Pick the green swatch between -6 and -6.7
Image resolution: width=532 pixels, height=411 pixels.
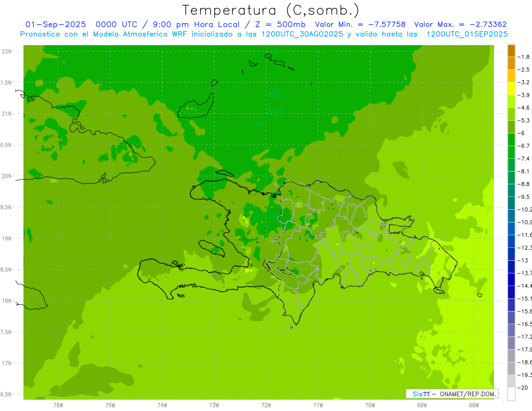[x=511, y=140]
